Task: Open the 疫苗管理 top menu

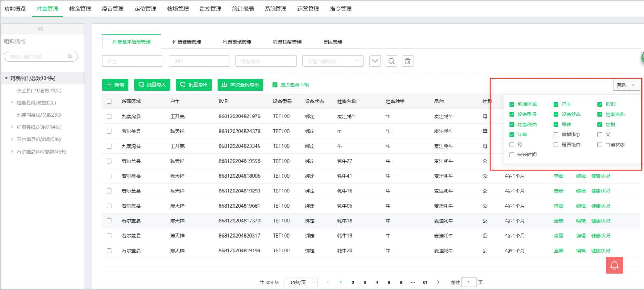Action: point(113,9)
